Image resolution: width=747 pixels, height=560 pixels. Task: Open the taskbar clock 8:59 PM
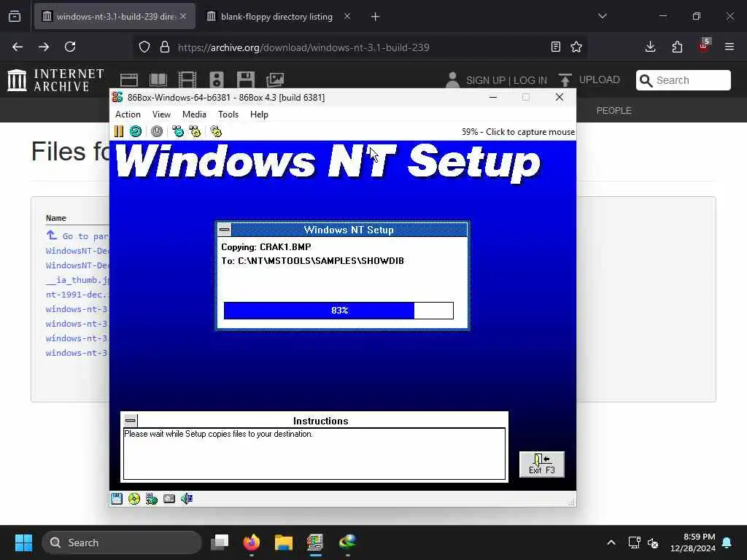point(693,542)
